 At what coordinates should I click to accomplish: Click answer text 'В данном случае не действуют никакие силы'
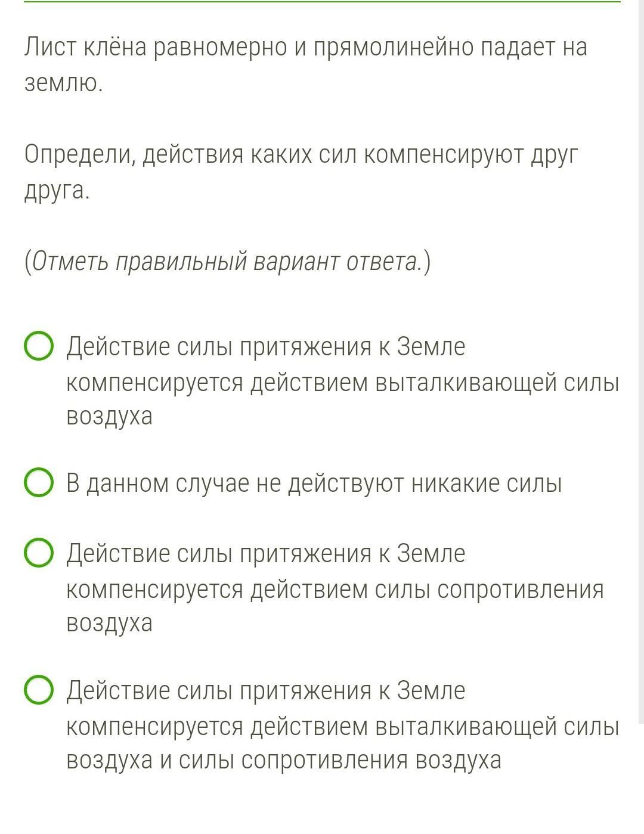tap(314, 483)
